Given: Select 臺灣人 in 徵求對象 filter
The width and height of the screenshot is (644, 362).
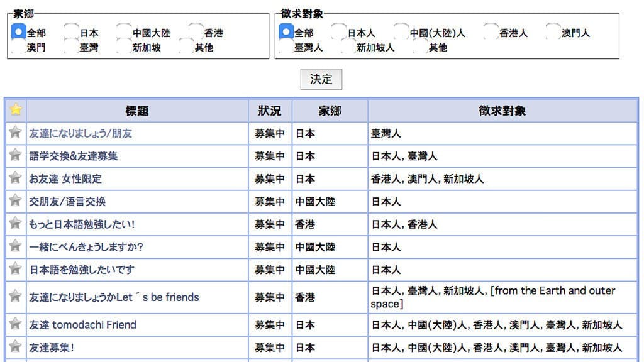Looking at the screenshot, I should (286, 47).
